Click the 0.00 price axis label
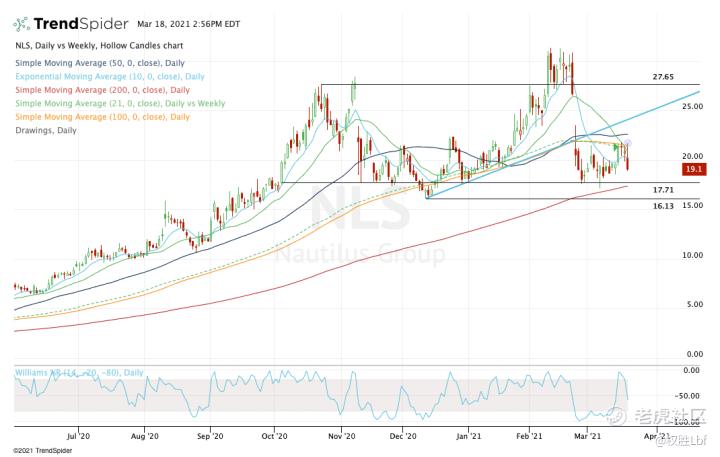The image size is (720, 457). 694,354
